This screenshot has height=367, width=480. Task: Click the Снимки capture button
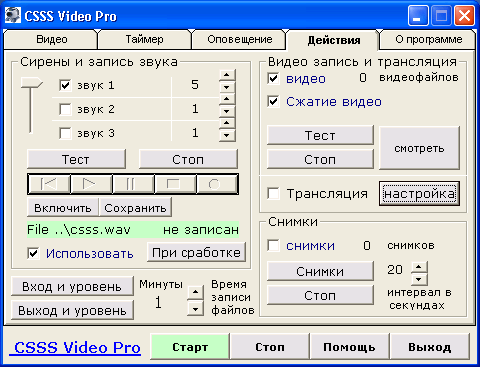coord(320,271)
